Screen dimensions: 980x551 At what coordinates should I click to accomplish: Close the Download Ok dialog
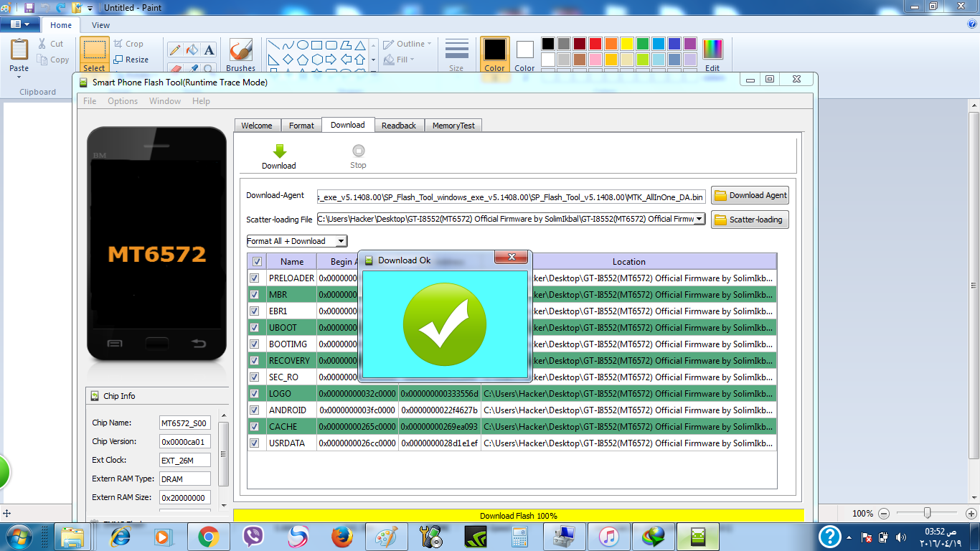pos(512,257)
